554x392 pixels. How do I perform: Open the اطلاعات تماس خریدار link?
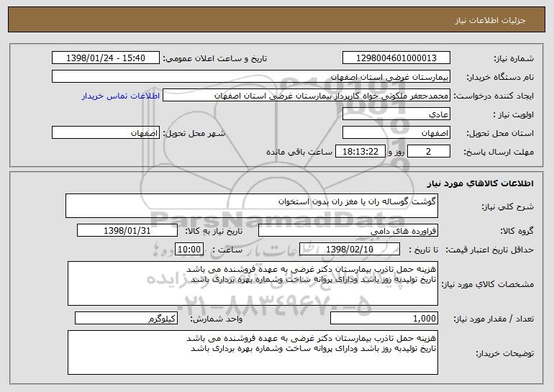point(121,96)
